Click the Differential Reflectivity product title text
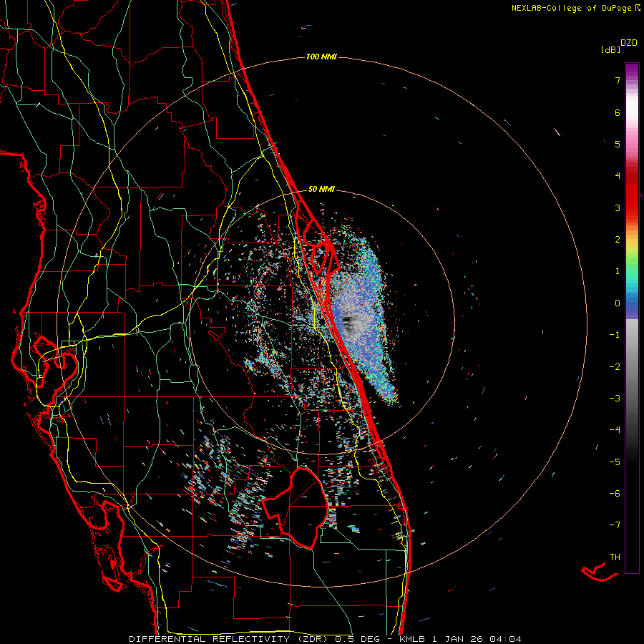 point(229,639)
